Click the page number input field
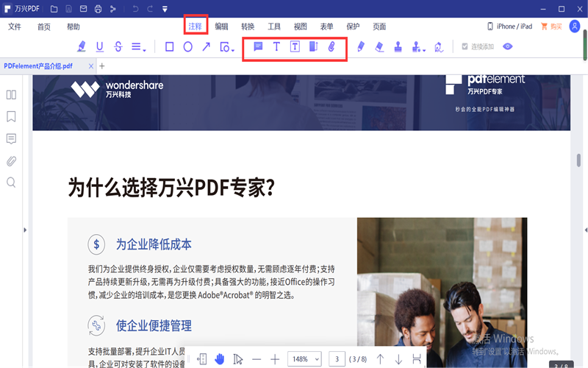This screenshot has height=368, width=588. (337, 359)
